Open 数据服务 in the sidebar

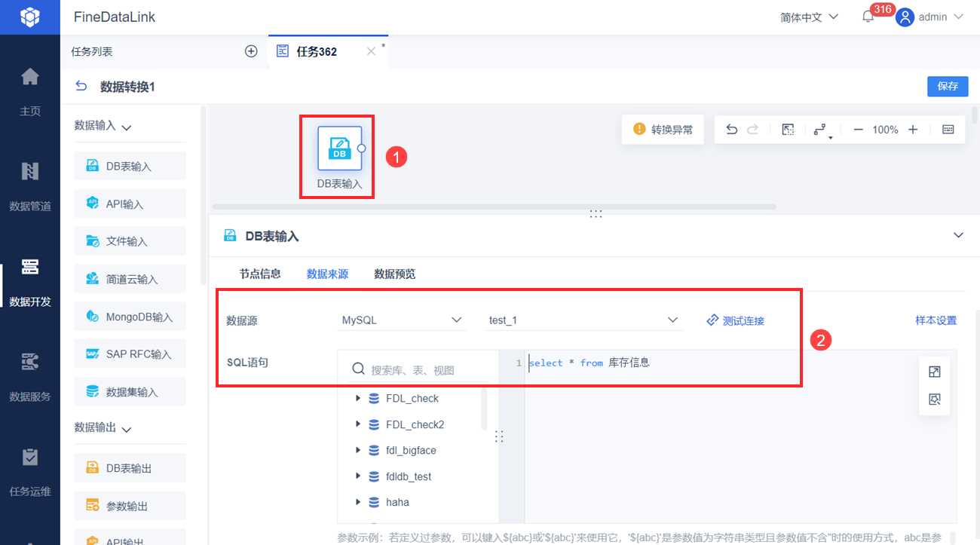[30, 377]
